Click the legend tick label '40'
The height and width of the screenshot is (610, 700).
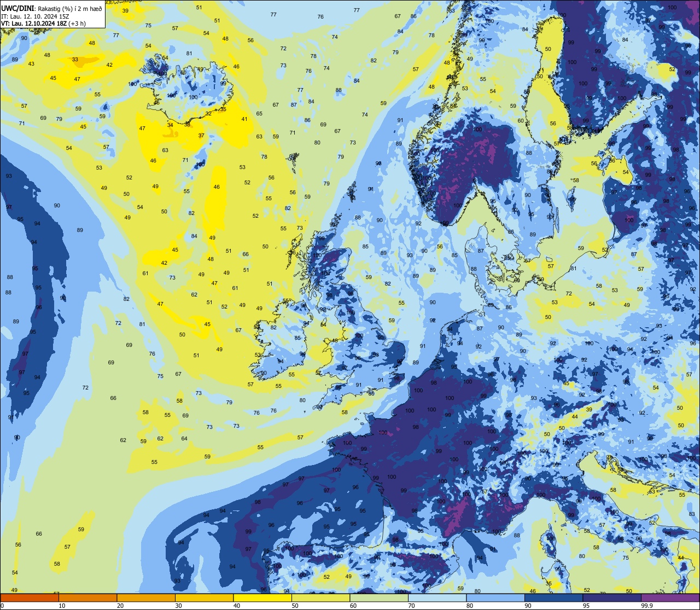click(237, 606)
